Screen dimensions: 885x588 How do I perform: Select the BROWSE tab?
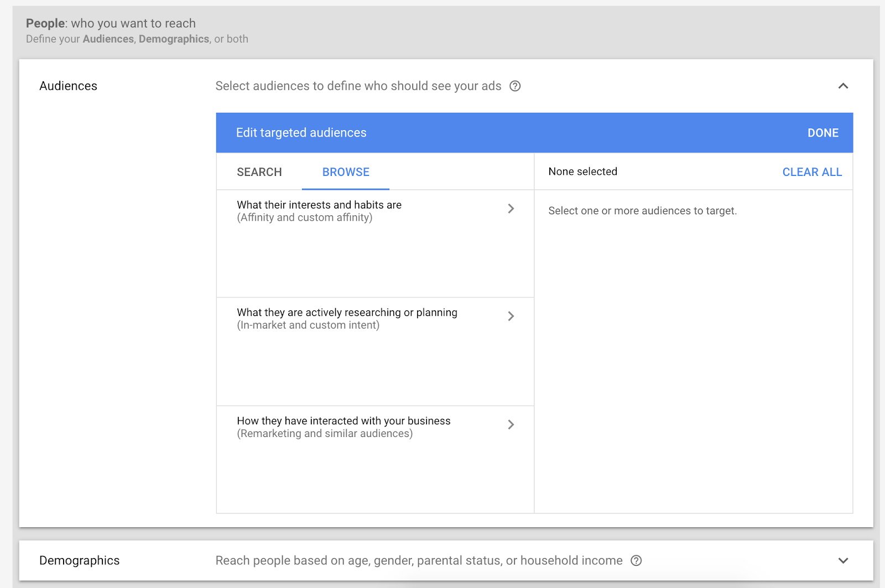click(346, 172)
